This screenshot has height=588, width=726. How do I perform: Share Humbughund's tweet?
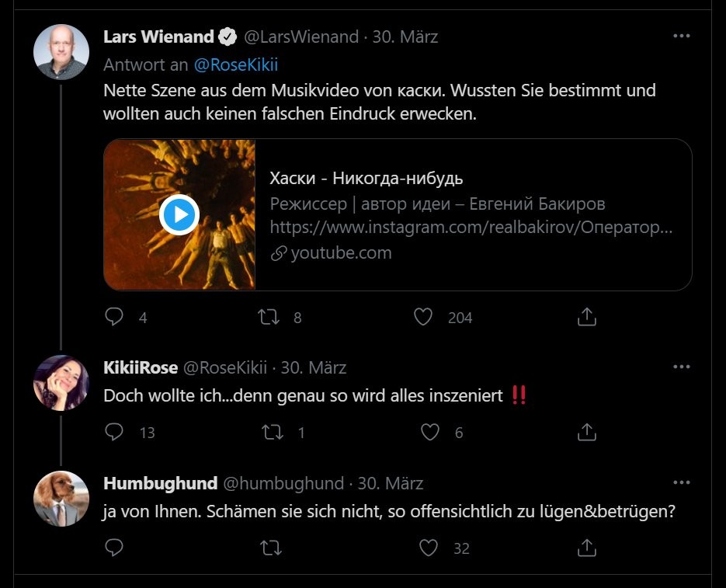(587, 548)
